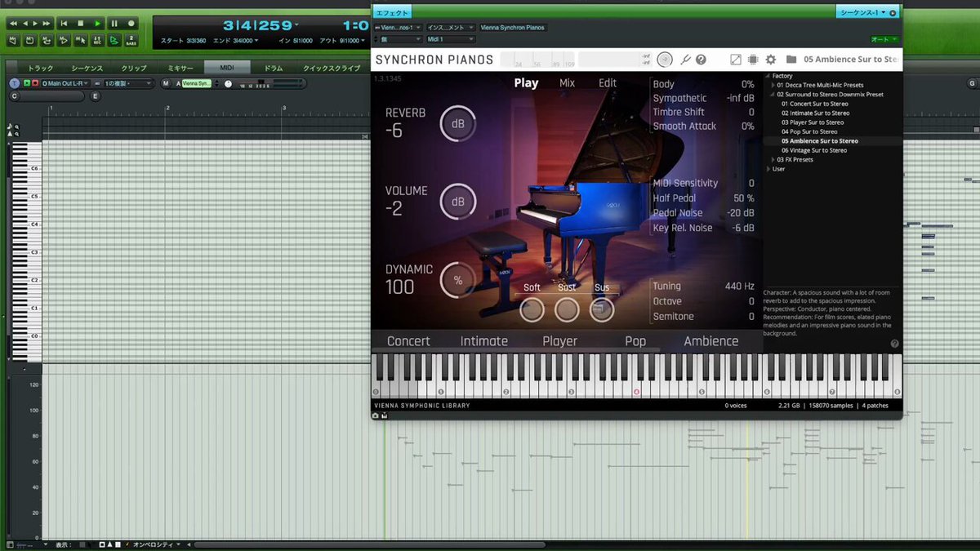Select 06 Vintage Sur to Stereo preset
980x551 pixels.
pyautogui.click(x=813, y=150)
